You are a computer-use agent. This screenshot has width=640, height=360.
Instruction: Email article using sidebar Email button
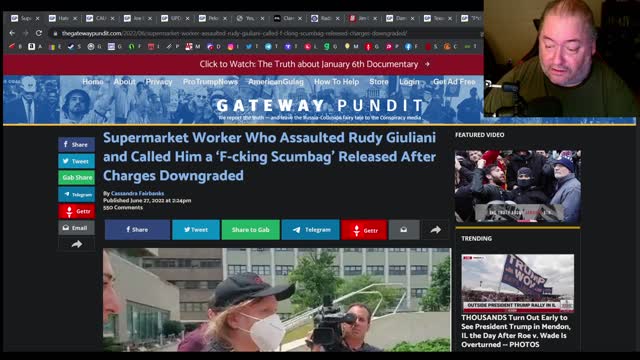click(76, 228)
